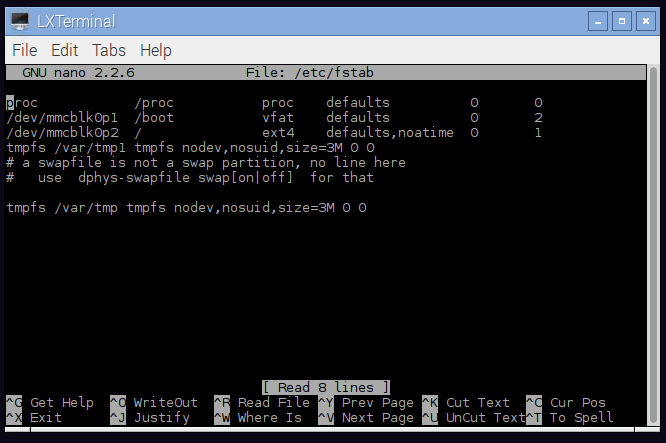Open the Edit menu
Viewport: 666px width, 443px height.
64,50
